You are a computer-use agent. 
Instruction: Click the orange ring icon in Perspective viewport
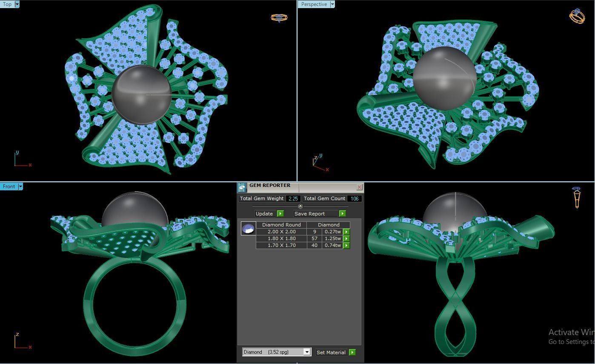tap(577, 16)
